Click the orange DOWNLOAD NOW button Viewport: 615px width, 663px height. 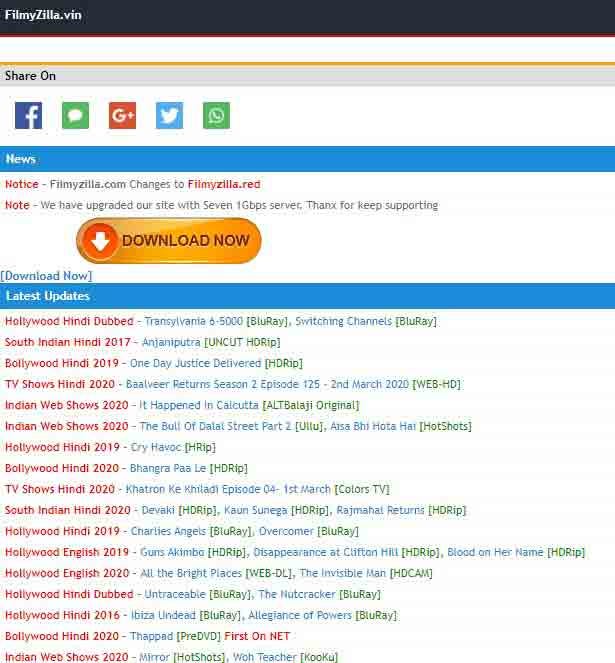coord(168,241)
